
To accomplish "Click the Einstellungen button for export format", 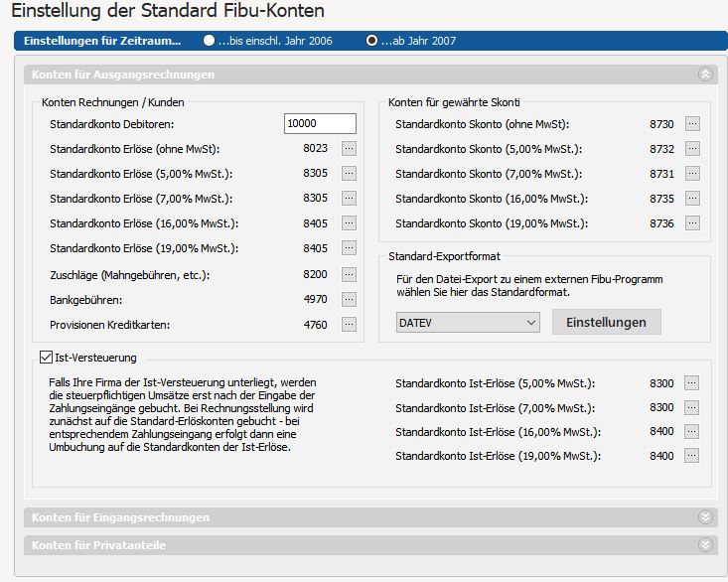I will [x=607, y=322].
